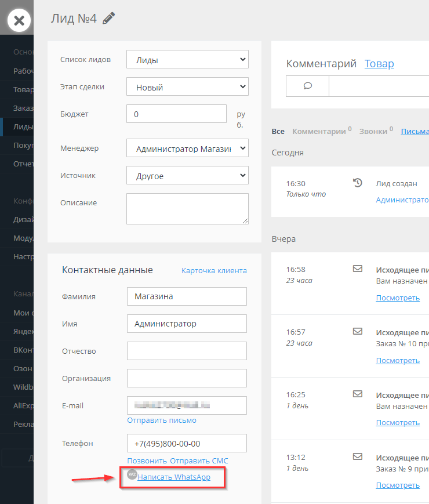Open the Карточка клиента link

(214, 270)
